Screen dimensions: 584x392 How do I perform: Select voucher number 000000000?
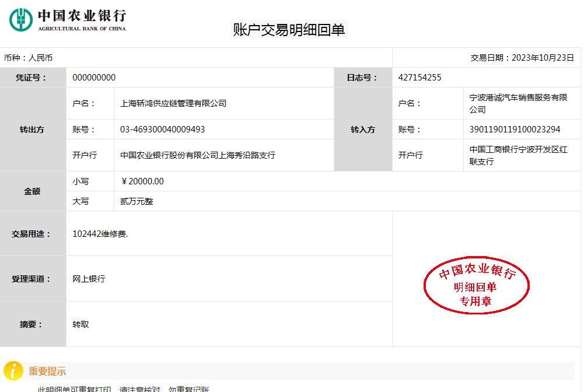(x=94, y=78)
